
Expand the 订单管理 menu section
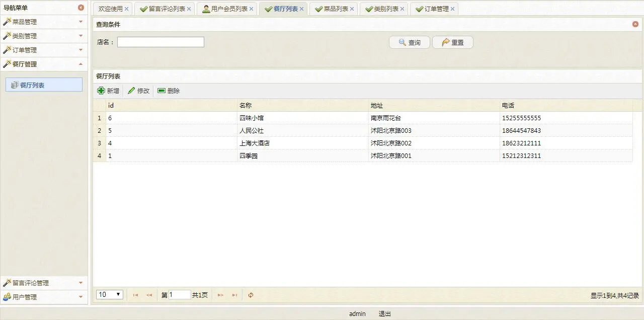[x=44, y=50]
